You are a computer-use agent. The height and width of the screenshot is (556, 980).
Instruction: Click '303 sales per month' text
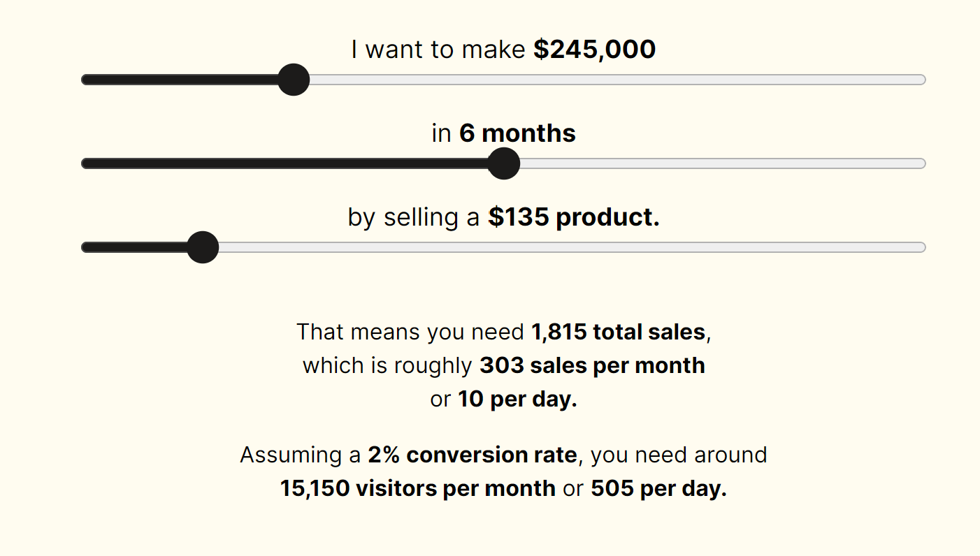coord(592,365)
